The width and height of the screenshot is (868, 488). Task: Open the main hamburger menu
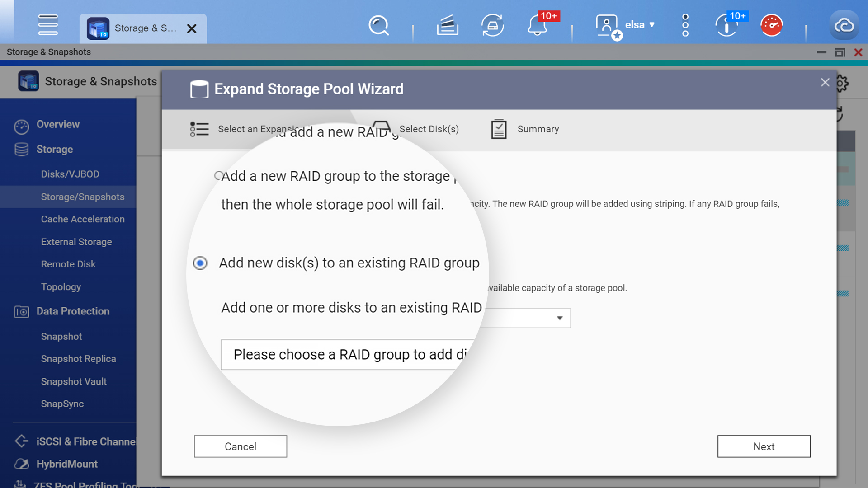tap(48, 25)
